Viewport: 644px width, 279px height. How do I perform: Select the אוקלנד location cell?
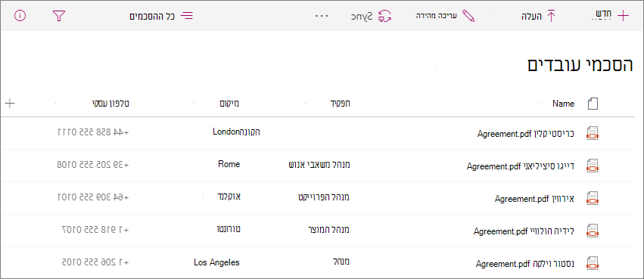click(x=229, y=197)
